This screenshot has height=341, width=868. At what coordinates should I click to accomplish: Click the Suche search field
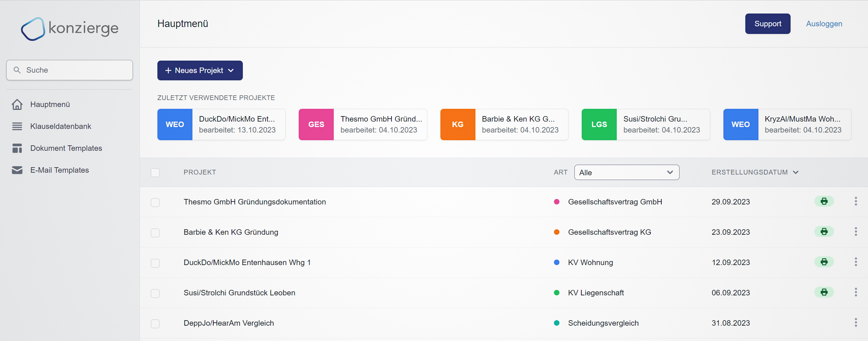pos(69,70)
